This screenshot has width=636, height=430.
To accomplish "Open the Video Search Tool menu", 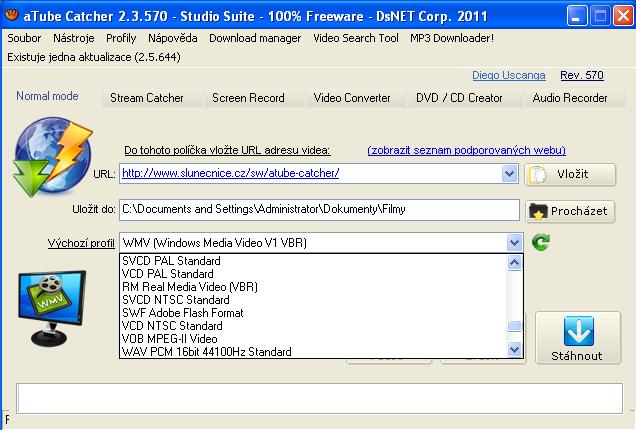I will pyautogui.click(x=356, y=38).
